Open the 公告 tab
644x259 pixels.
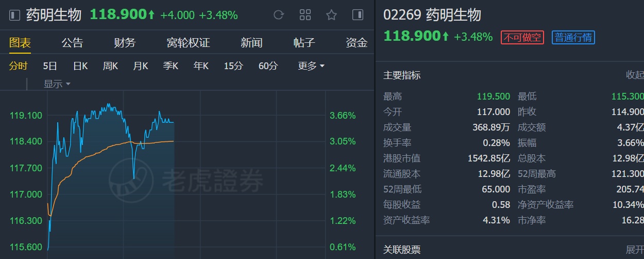(x=72, y=43)
